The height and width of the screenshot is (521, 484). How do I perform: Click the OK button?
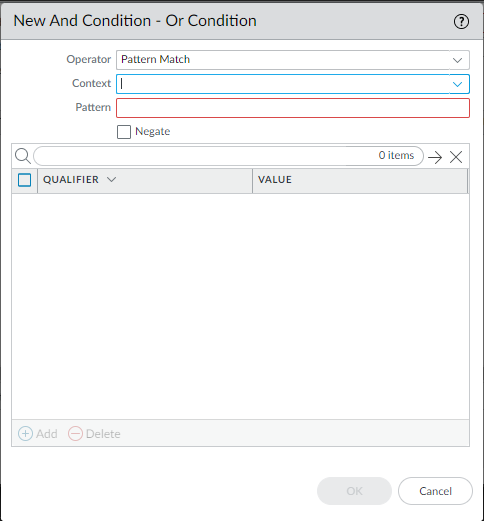(x=354, y=491)
